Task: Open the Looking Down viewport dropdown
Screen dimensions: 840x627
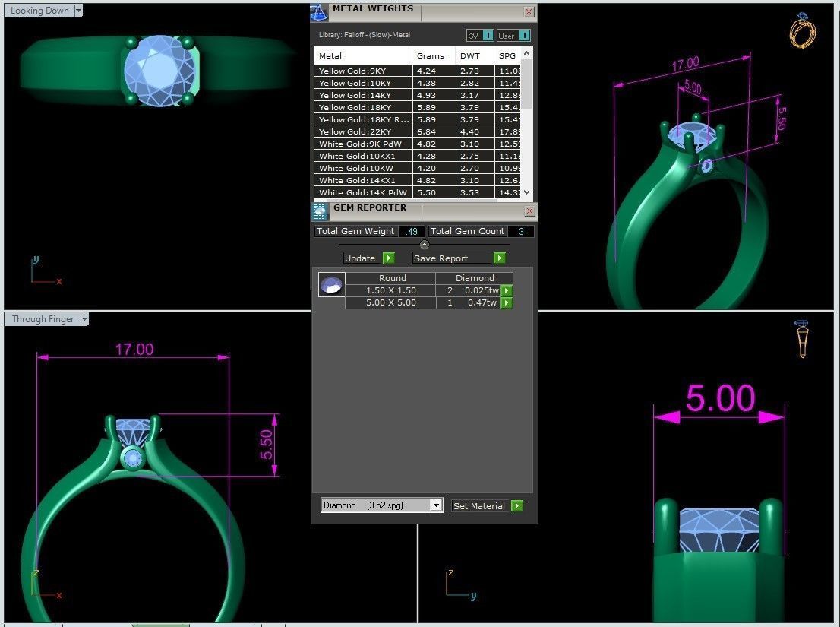Action: pos(78,11)
